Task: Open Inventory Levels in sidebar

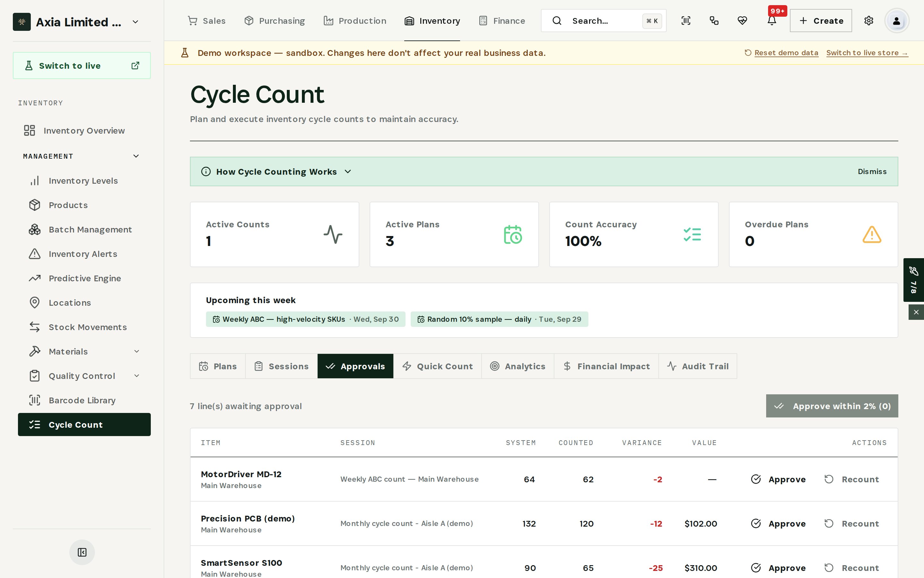Action: [84, 181]
